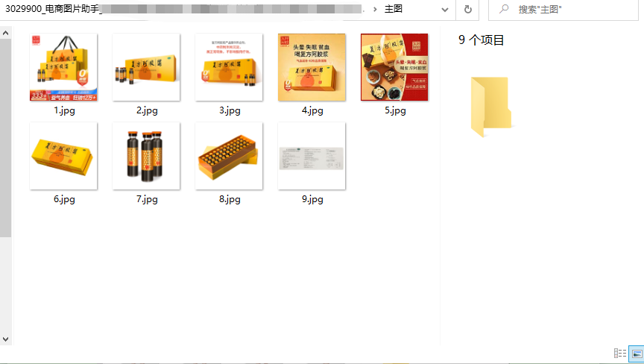Select the 5.jpg red background thumbnail
This screenshot has height=364, width=644.
(x=394, y=67)
